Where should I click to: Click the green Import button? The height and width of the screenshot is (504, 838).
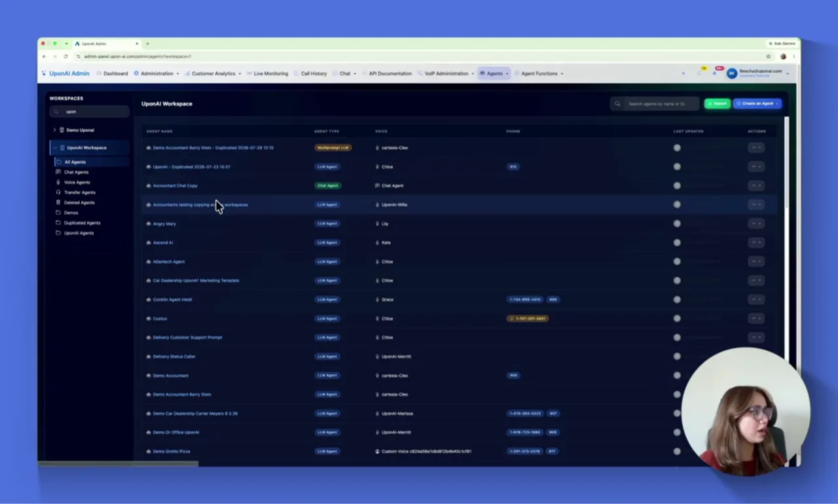coord(718,103)
